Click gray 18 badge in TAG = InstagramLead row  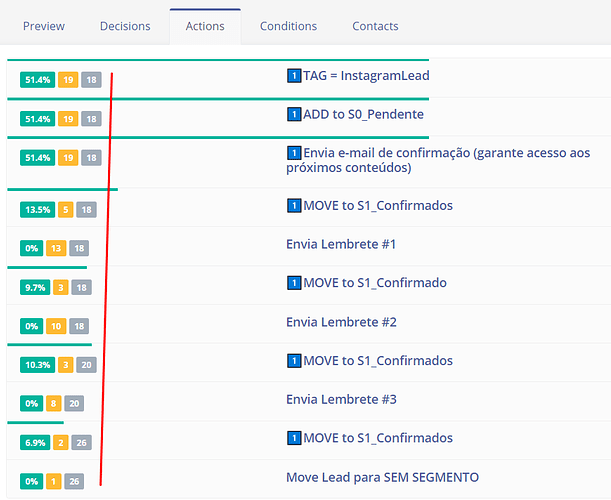[91, 80]
